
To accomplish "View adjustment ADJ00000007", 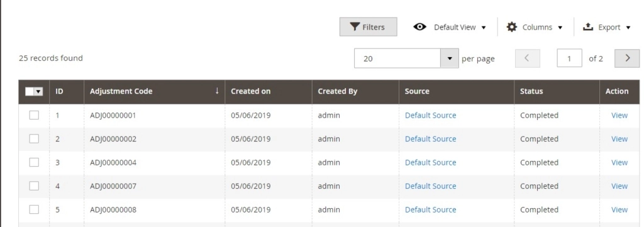I will pyautogui.click(x=619, y=186).
